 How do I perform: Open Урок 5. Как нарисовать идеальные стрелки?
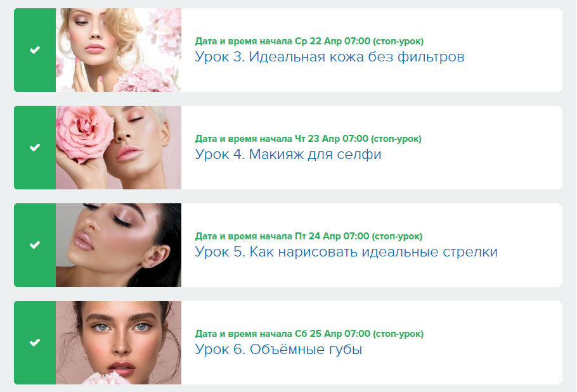pos(346,252)
